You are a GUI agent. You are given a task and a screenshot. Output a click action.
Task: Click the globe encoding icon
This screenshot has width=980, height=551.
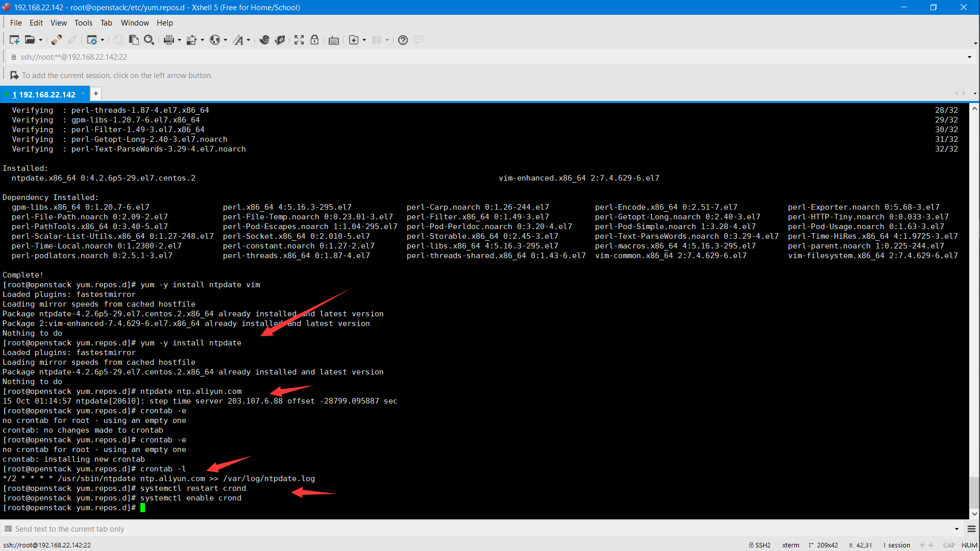(215, 40)
